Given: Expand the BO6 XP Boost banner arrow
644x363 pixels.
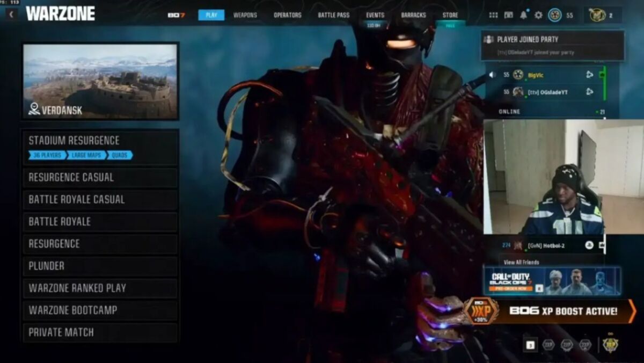Looking at the screenshot, I should (632, 311).
